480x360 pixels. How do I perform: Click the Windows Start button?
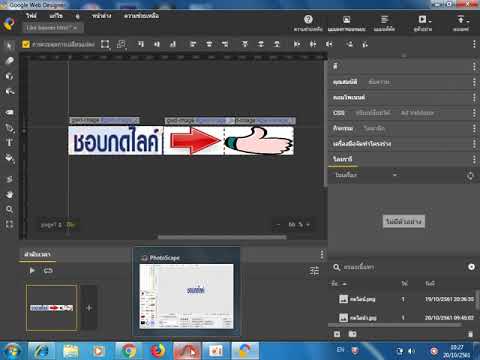pos(12,351)
